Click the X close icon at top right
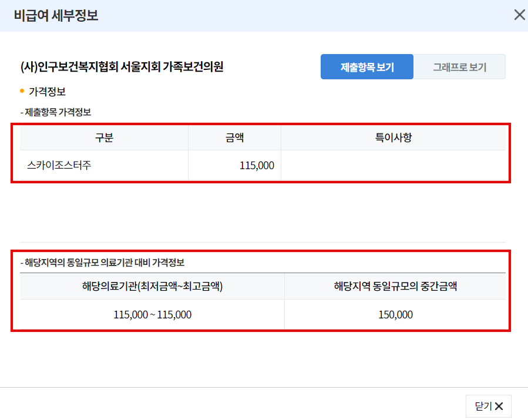Viewport: 528px width, 420px height. coord(519,15)
